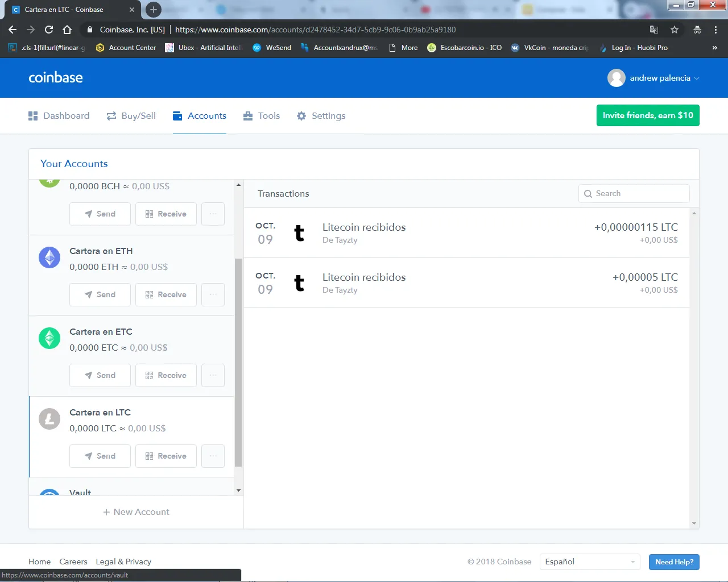This screenshot has height=582, width=728.
Task: Click the Ethereum Classic icon of Cartera en ETC
Action: [x=49, y=338]
